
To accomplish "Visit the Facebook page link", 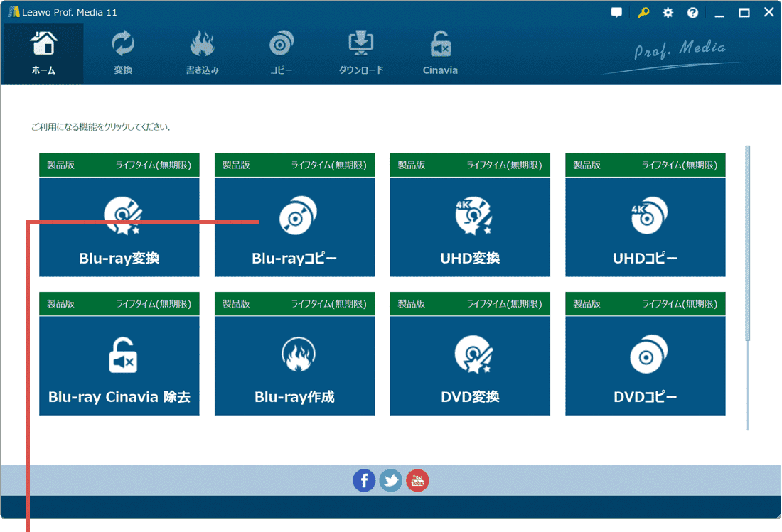I will (x=364, y=480).
